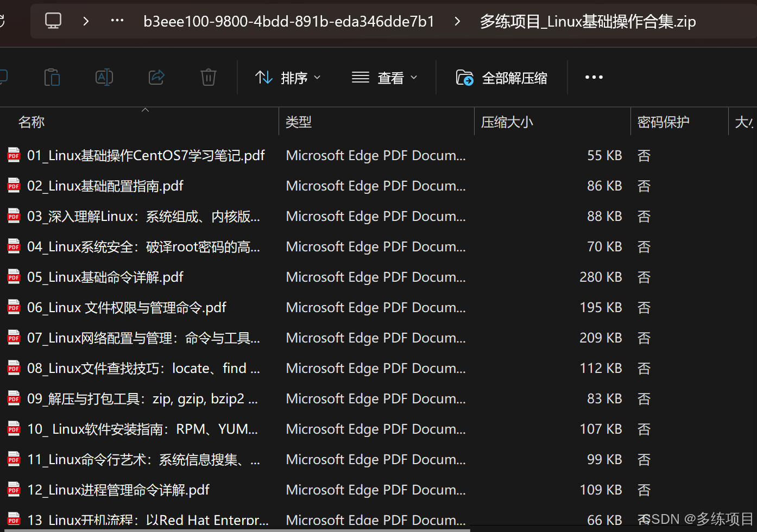Sort by the 压缩大小 column header
The width and height of the screenshot is (757, 532).
pos(507,122)
